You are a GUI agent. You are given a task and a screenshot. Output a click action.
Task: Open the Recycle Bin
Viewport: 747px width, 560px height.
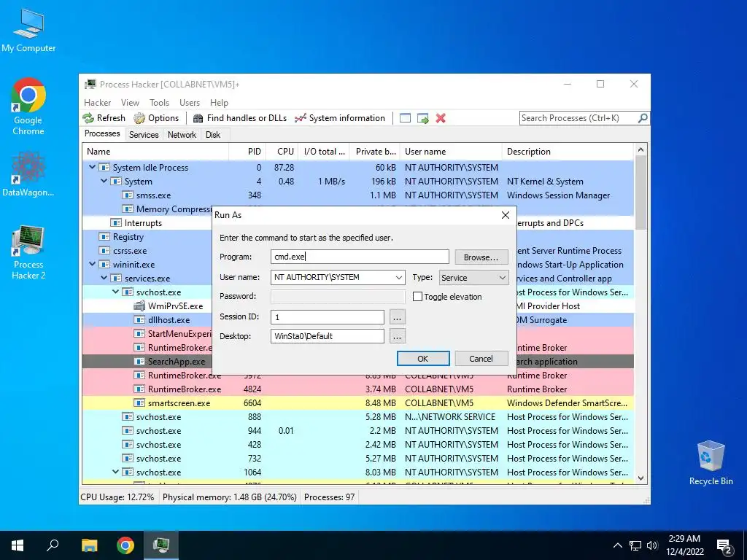(711, 463)
